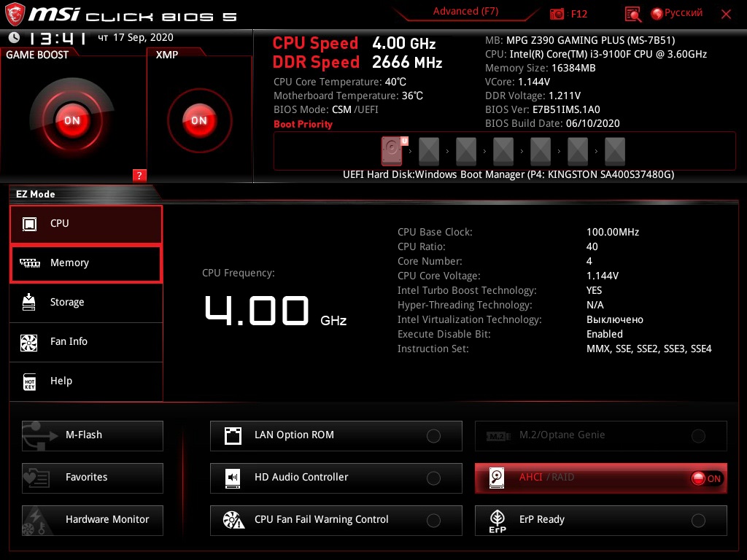The image size is (747, 560).
Task: Click the system time 13:41
Action: [x=57, y=38]
